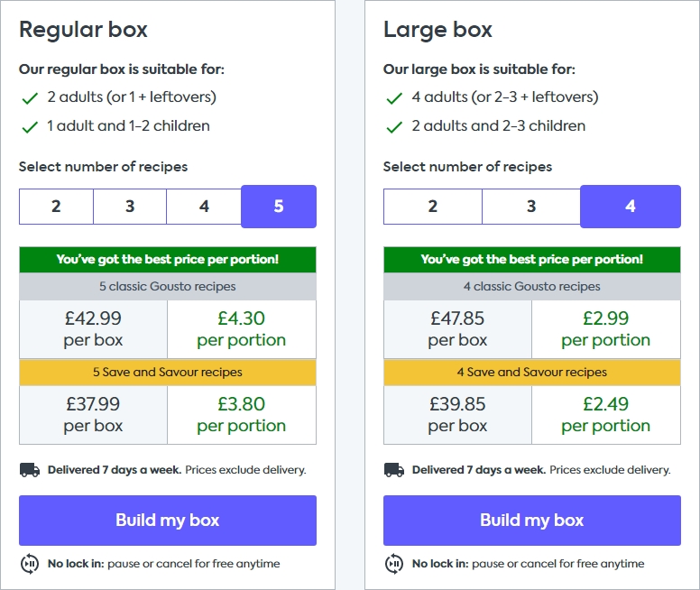Build my box for the Large box

click(x=531, y=521)
